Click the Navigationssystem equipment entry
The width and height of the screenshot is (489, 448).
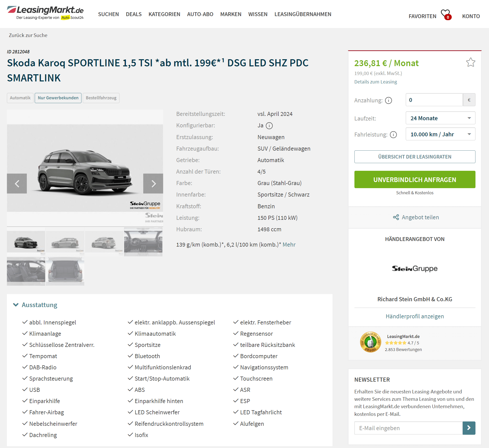pos(264,367)
